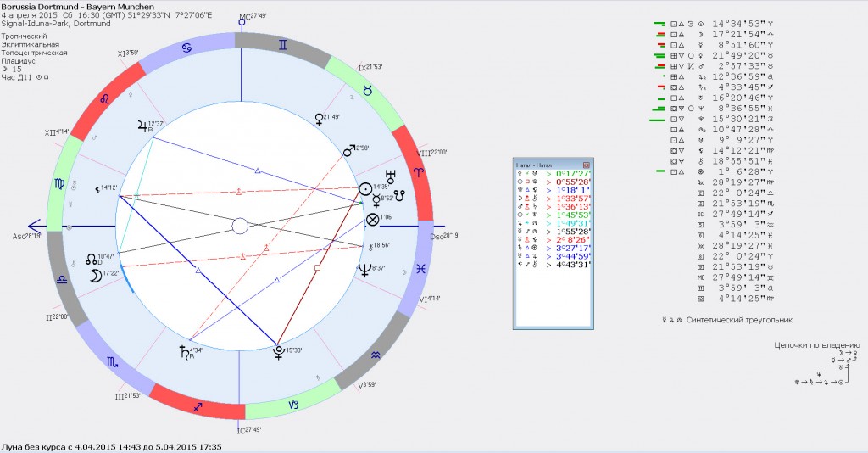Image resolution: width=868 pixels, height=453 pixels.
Task: Select Ascendant row 28°19'27" in Virgo
Action: click(x=736, y=182)
